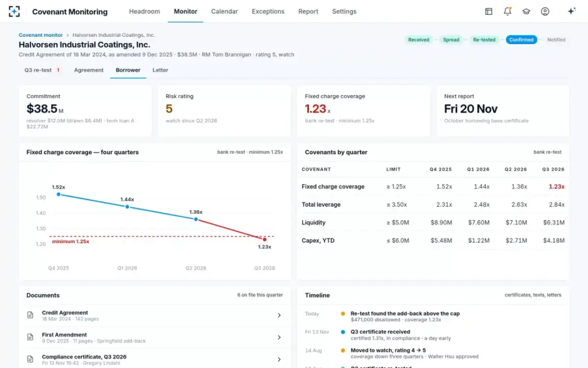Click the Commitment $38.5M card
This screenshot has width=588, height=368.
pyautogui.click(x=85, y=111)
